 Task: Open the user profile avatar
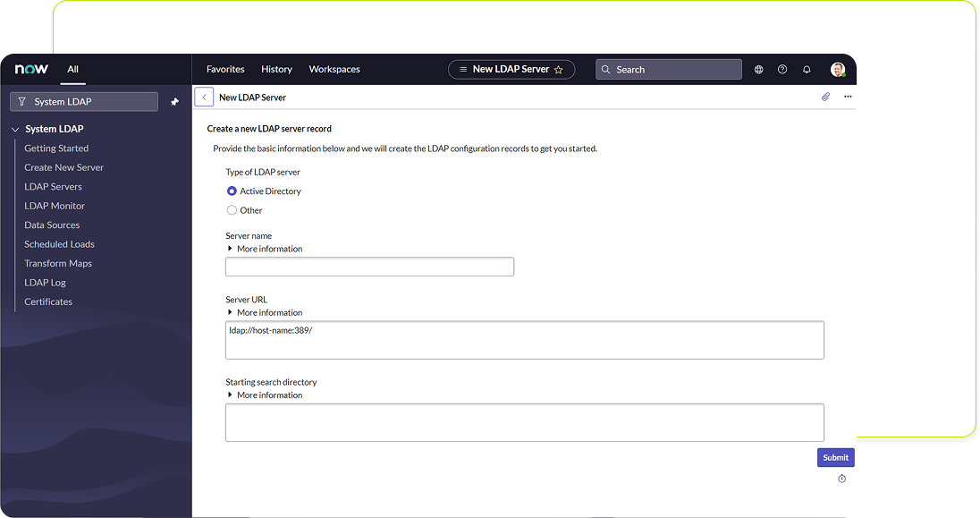837,70
